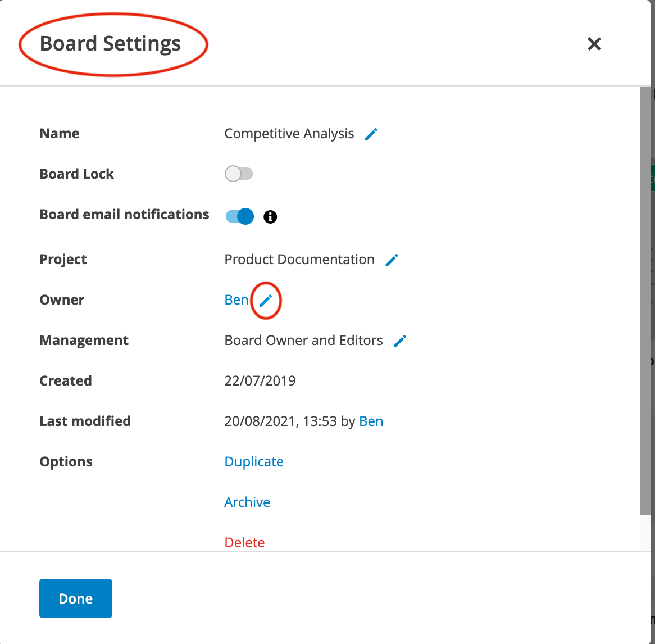Click the Product Documentation project text
The width and height of the screenshot is (655, 644).
pos(299,260)
